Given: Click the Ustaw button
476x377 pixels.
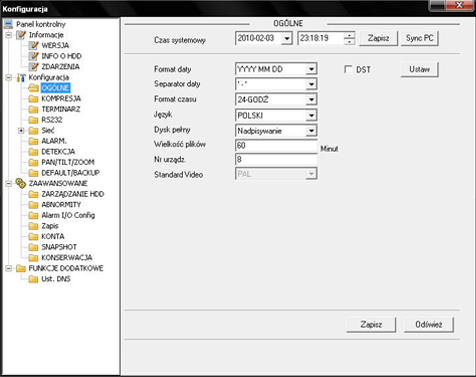Looking at the screenshot, I should [420, 70].
